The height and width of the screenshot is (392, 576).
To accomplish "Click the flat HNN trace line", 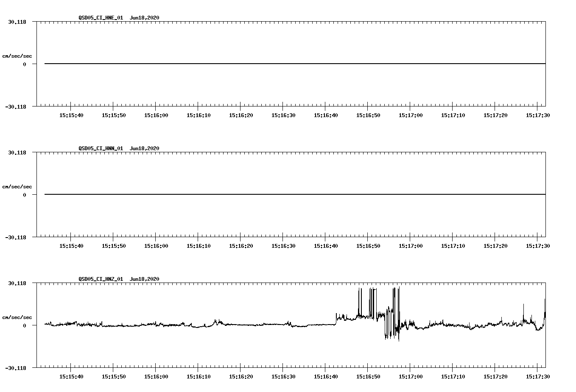I will point(295,194).
